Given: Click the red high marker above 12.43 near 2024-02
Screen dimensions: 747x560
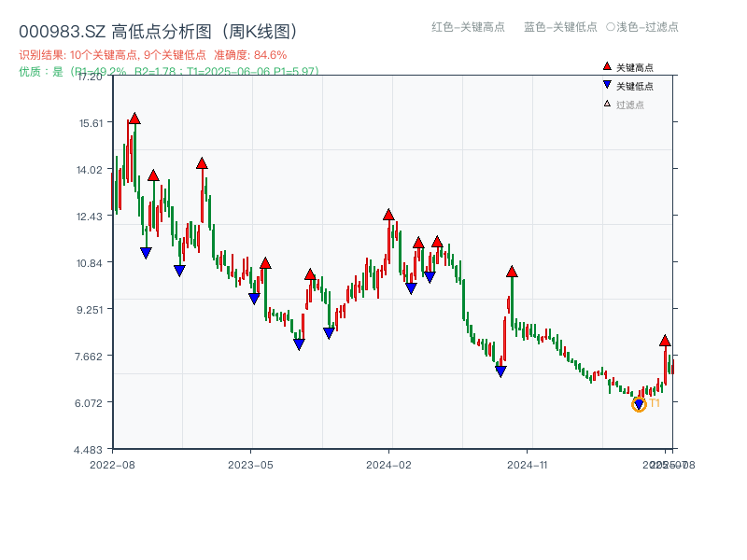Looking at the screenshot, I should point(388,214).
